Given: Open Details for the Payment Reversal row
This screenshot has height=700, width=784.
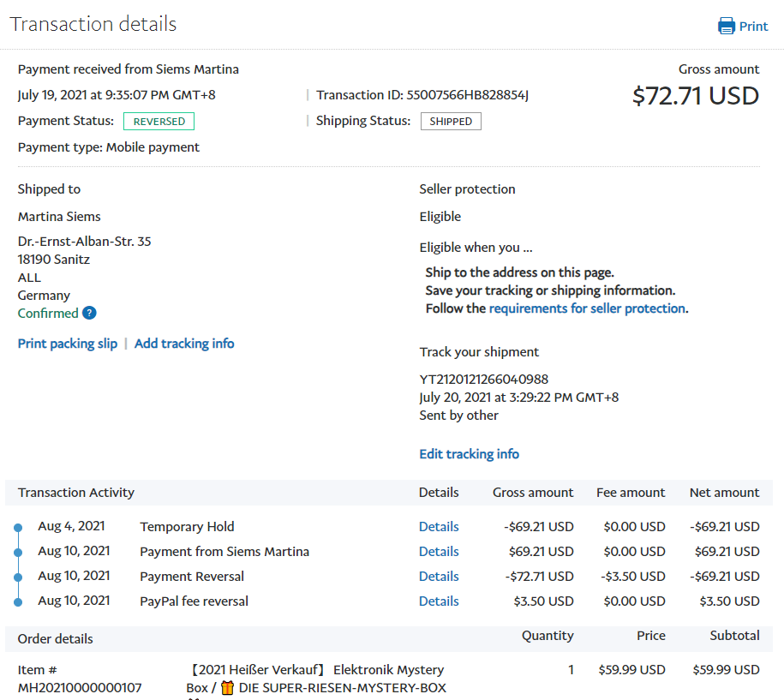Looking at the screenshot, I should click(439, 577).
